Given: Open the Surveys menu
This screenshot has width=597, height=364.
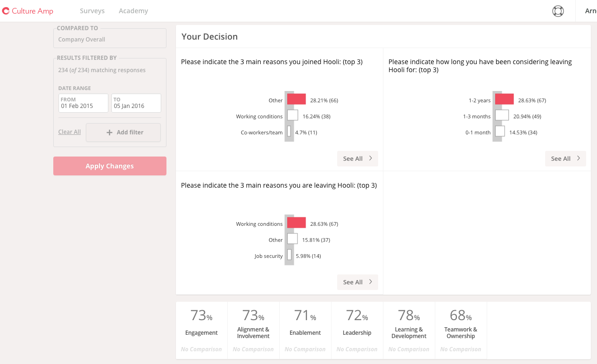Looking at the screenshot, I should click(92, 11).
